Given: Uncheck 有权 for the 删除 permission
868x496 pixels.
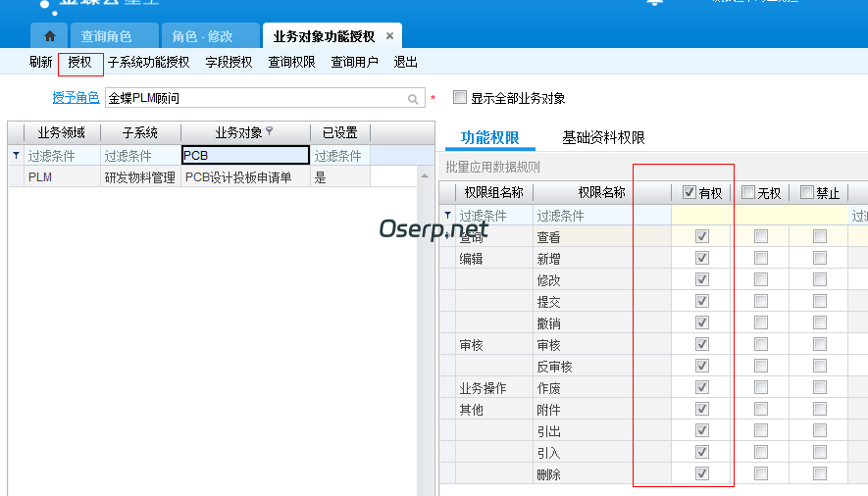Looking at the screenshot, I should pos(702,473).
